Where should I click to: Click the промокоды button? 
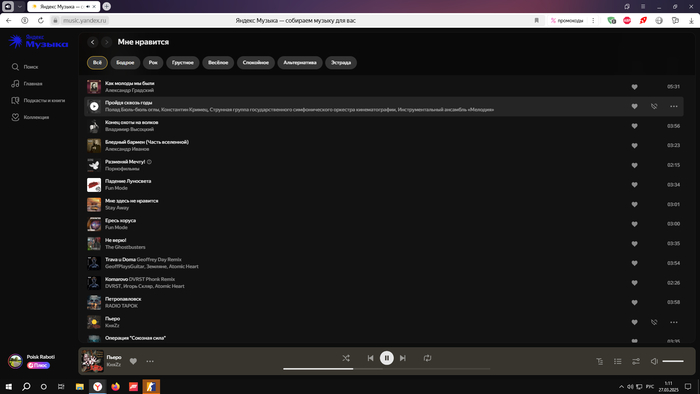(x=567, y=21)
